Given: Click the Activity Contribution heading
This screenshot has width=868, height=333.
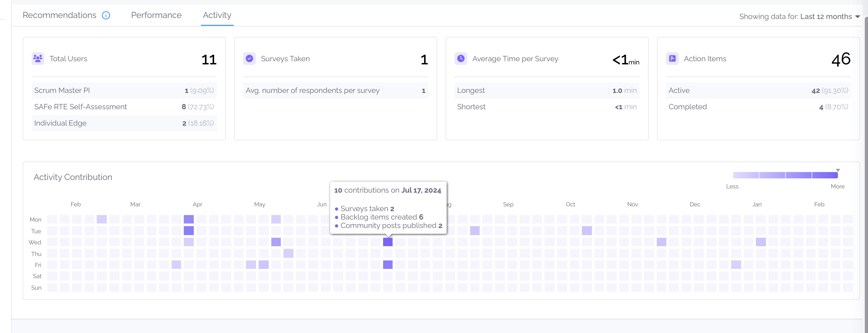Looking at the screenshot, I should pyautogui.click(x=73, y=177).
